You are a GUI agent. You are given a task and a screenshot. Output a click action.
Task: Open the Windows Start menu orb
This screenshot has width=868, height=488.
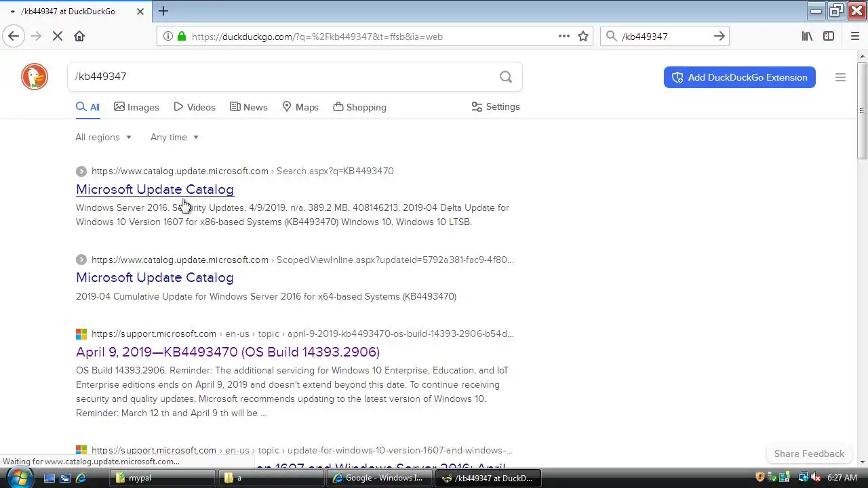pyautogui.click(x=18, y=477)
